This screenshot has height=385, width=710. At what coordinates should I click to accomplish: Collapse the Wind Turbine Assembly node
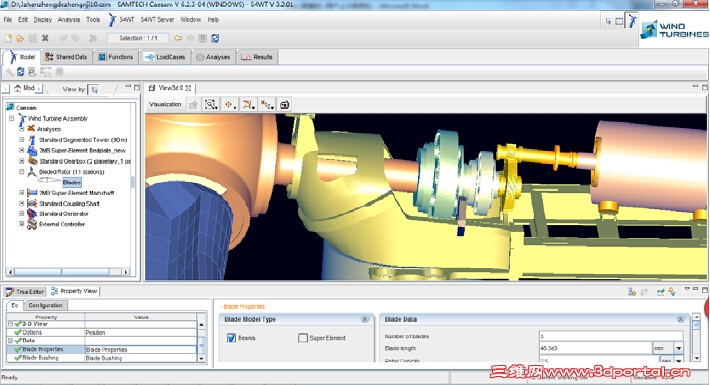(x=12, y=118)
